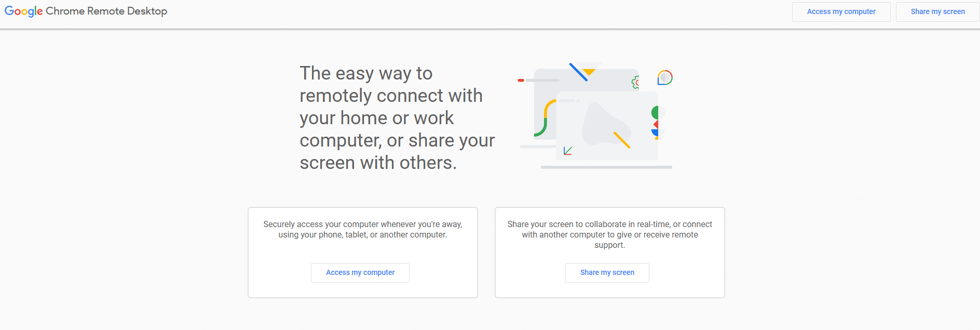This screenshot has width=980, height=330.
Task: Click the green semicircle shape in the illustration
Action: click(x=655, y=112)
